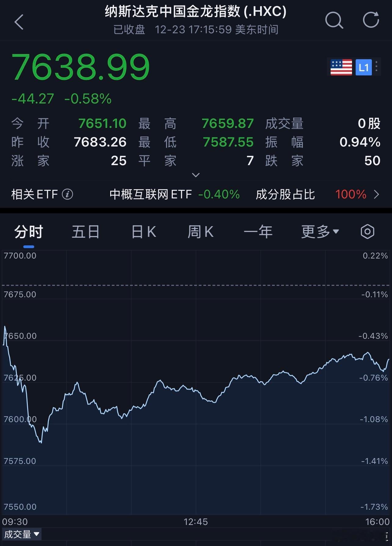This screenshot has height=546, width=392.
Task: Tap the 12:45 time axis label
Action: pyautogui.click(x=196, y=522)
